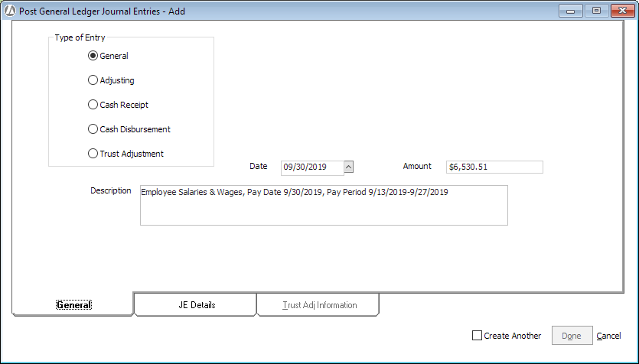639x364 pixels.
Task: Click inside the Description text box
Action: coord(324,205)
